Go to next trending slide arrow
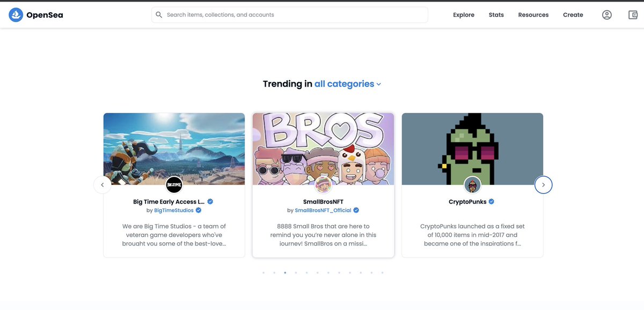The width and height of the screenshot is (644, 310). pyautogui.click(x=544, y=185)
